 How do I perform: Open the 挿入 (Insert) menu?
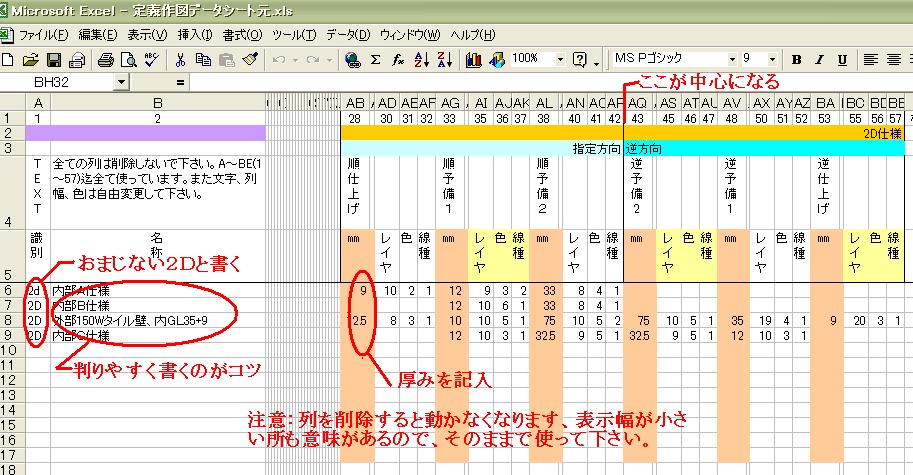[195, 34]
